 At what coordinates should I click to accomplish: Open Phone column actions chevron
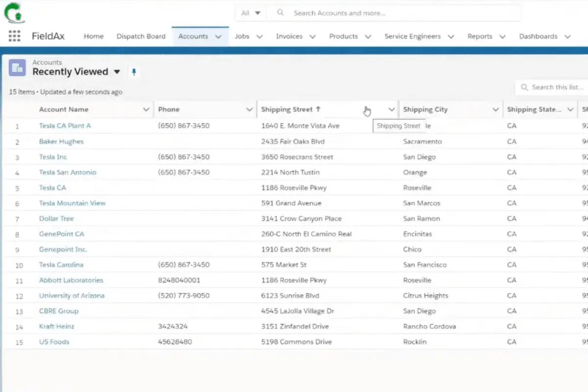[x=249, y=109]
